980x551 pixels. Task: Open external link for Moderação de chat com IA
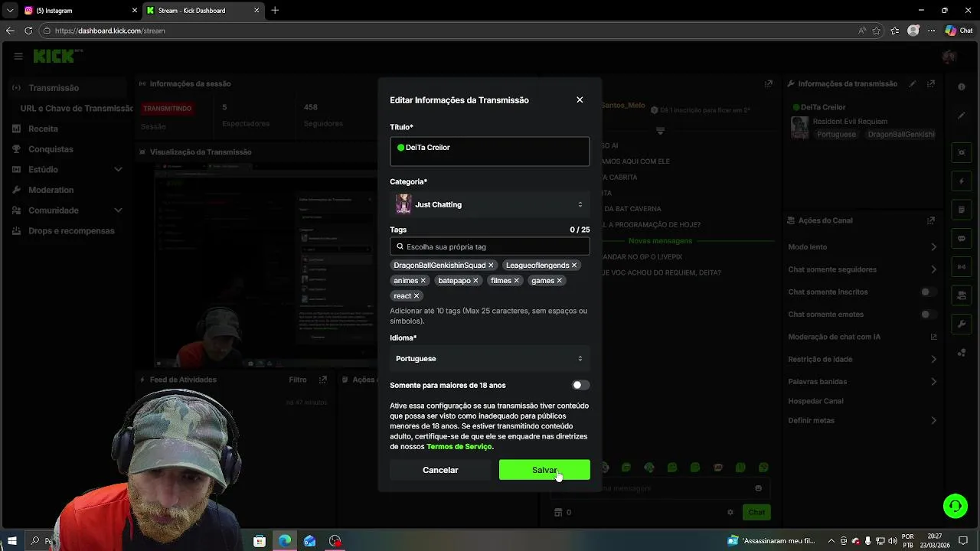pos(933,337)
